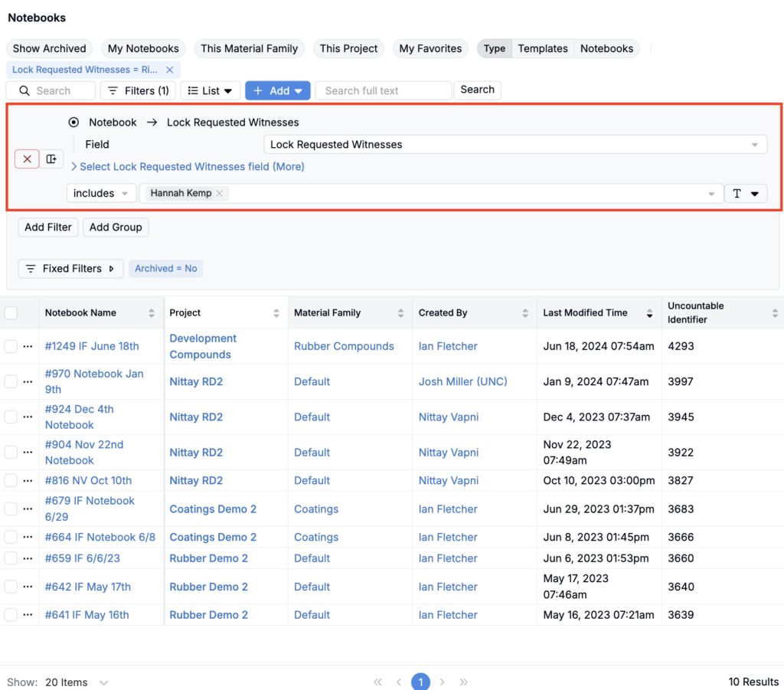Sort by Last Modified Time column

pyautogui.click(x=649, y=312)
